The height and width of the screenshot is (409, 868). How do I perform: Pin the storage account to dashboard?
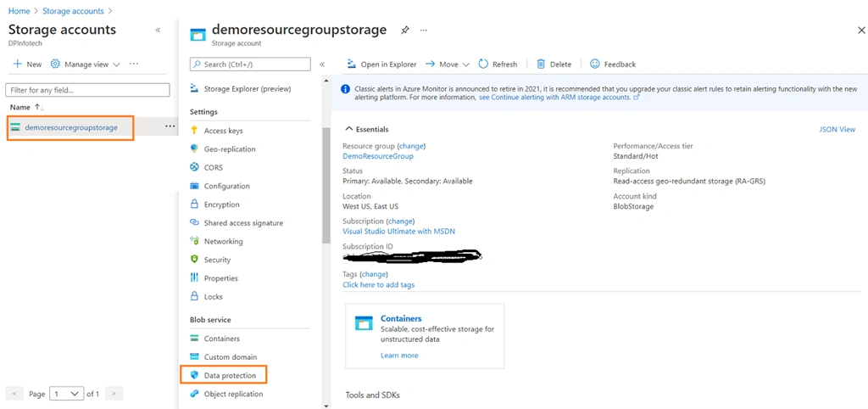coord(404,31)
